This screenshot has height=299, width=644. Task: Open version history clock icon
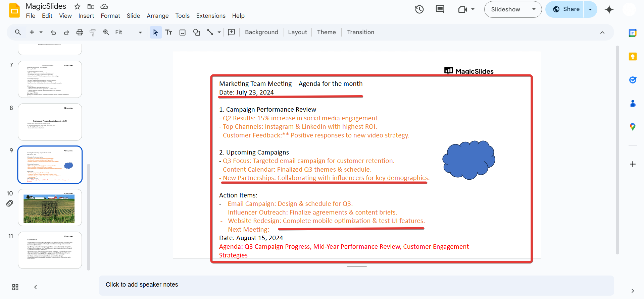coord(419,9)
